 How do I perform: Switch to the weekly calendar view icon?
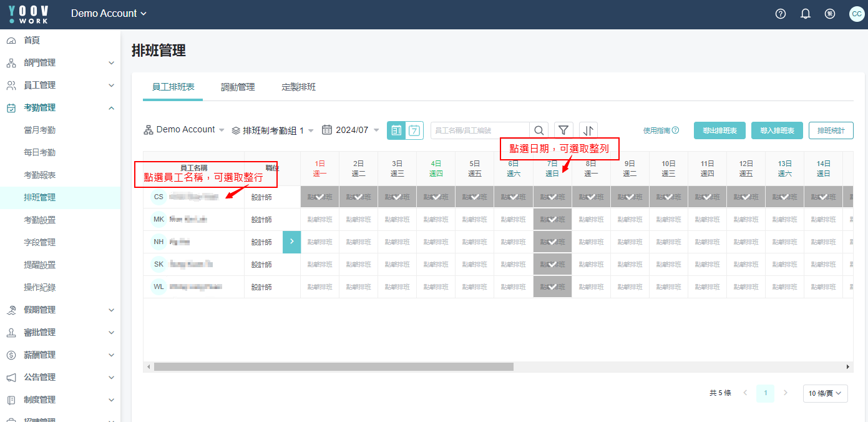coord(415,130)
